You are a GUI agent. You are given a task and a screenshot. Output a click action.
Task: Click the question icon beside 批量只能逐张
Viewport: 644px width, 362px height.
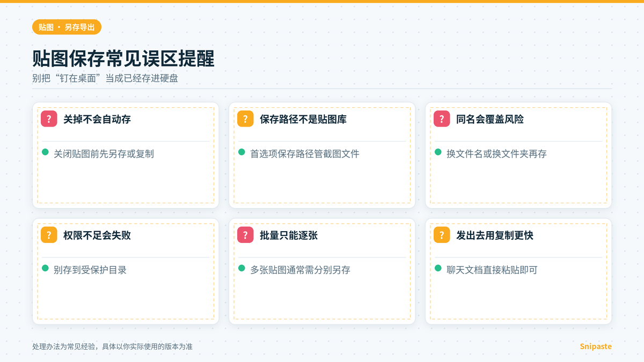[x=245, y=235]
